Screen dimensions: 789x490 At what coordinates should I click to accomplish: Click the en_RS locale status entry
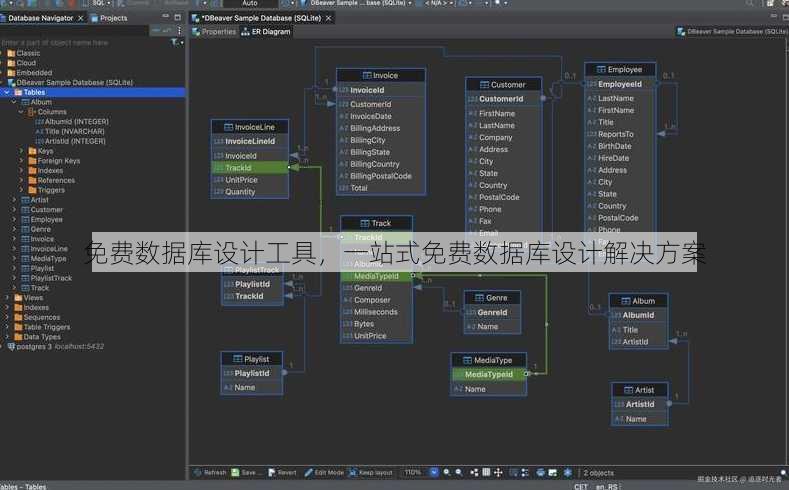pyautogui.click(x=607, y=486)
